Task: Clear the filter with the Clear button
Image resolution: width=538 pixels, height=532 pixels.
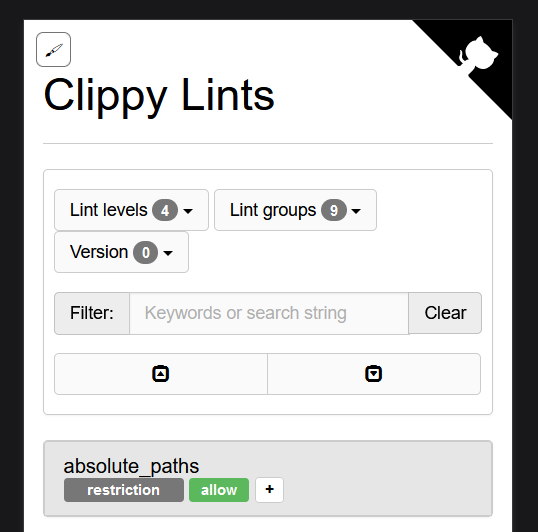Action: 445,313
